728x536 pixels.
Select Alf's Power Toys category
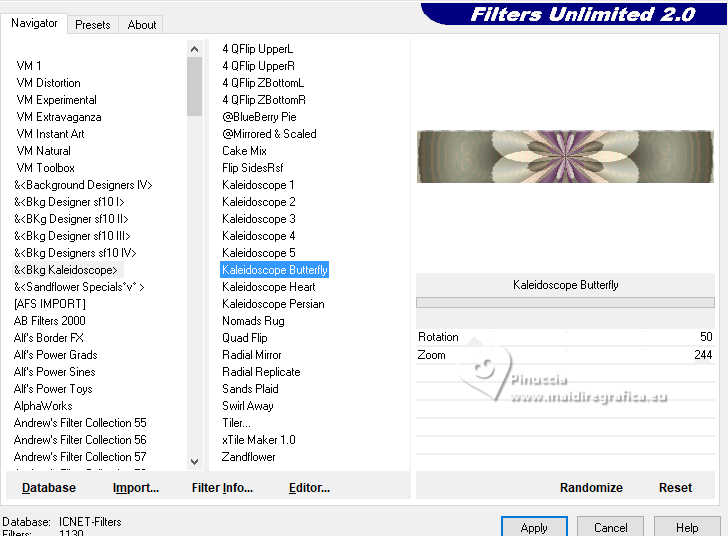[53, 389]
